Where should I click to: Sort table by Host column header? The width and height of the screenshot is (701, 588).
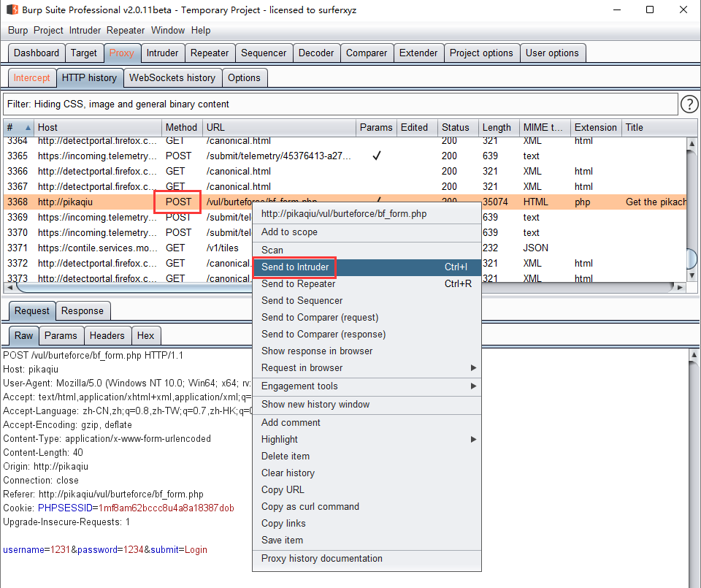tap(98, 127)
